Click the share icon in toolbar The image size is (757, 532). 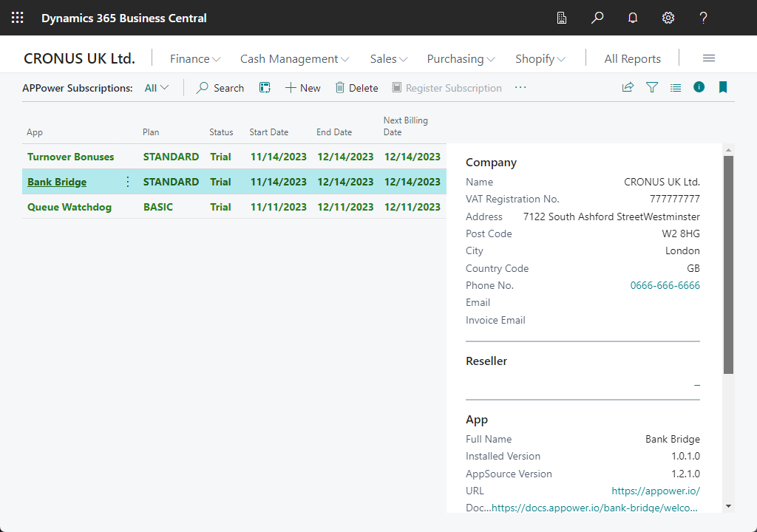click(x=628, y=87)
